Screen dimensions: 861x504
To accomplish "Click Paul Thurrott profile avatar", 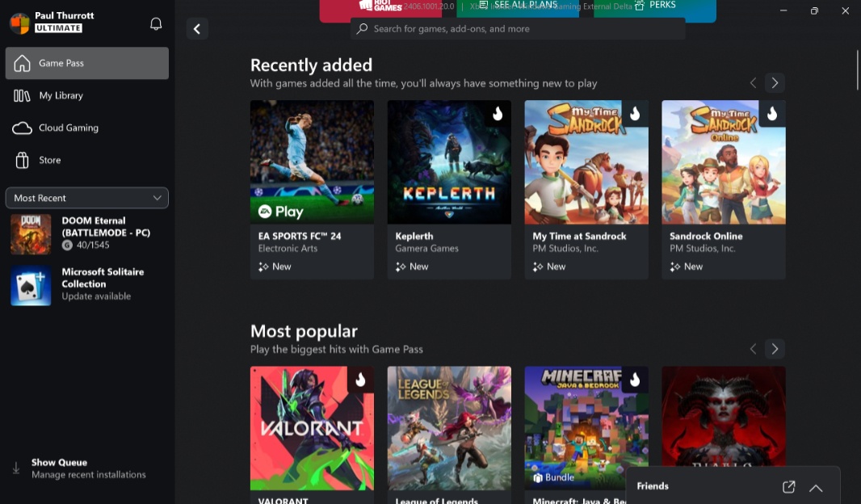I will point(19,23).
